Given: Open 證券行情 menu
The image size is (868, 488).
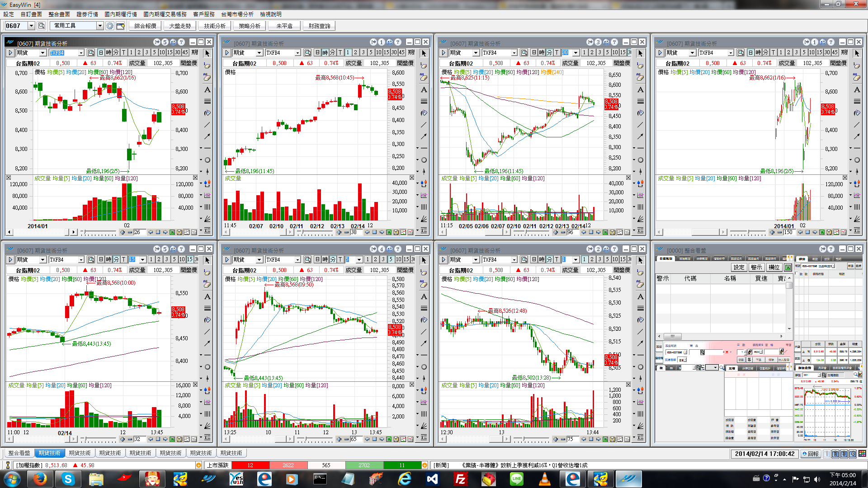Looking at the screenshot, I should click(87, 14).
